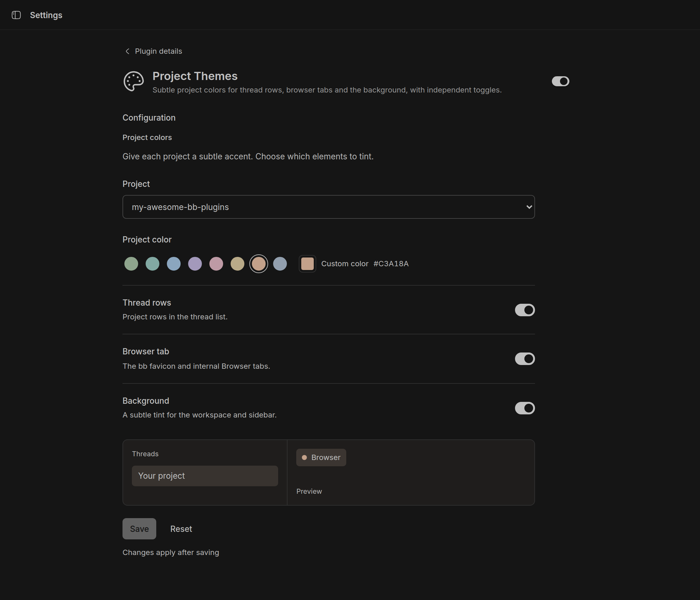Click the back chevron beside Plugin details
Viewport: 700px width, 600px height.
[127, 51]
